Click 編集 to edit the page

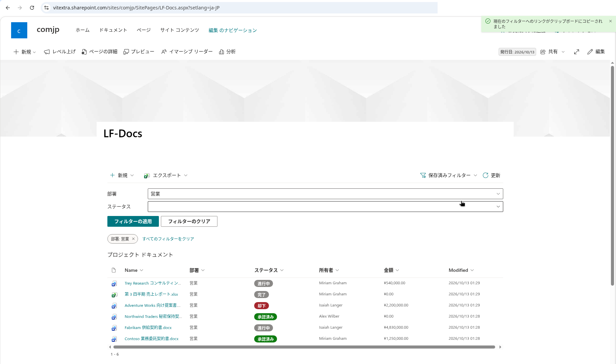coord(596,52)
